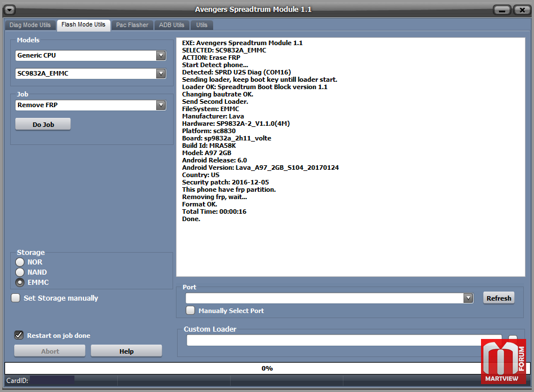Enable Set Storage manually checkbox
Viewport: 534px width, 392px height.
pyautogui.click(x=16, y=298)
